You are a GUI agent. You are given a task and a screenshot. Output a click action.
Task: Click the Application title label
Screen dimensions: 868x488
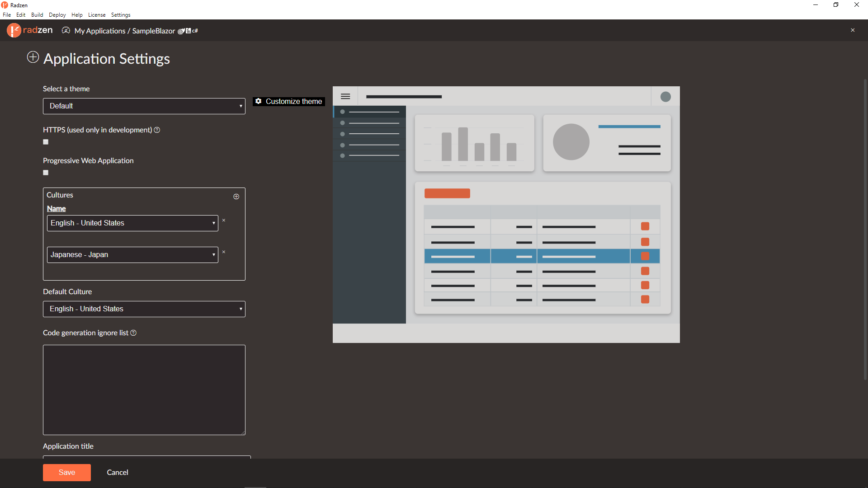pos(68,446)
